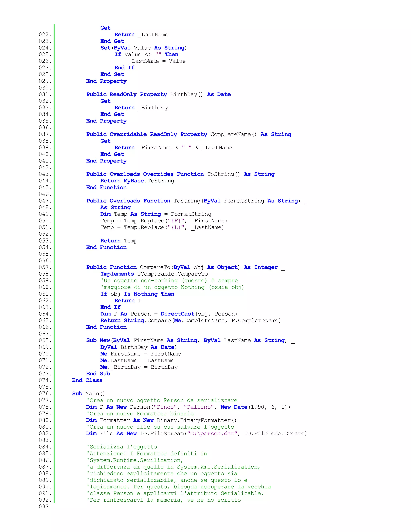Image resolution: width=411 pixels, height=532 pixels.
Task: Click 'Me._BirthDay = BirthDay' line
Action: [139, 367]
